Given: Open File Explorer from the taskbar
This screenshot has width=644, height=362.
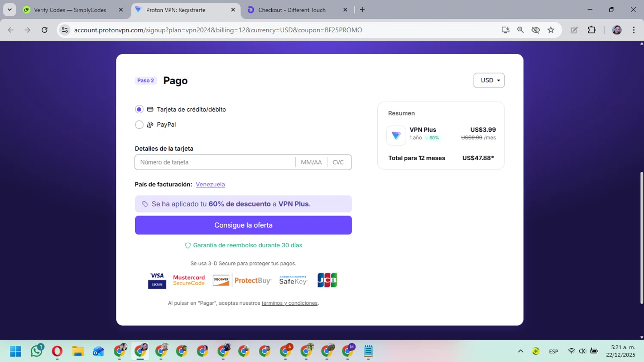Looking at the screenshot, I should 78,351.
